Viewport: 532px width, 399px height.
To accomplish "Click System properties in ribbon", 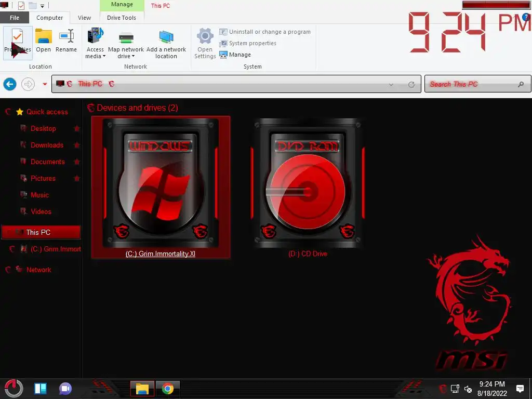I will point(248,43).
